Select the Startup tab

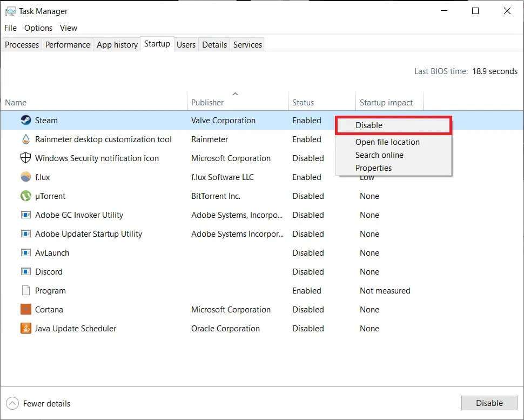tap(157, 44)
